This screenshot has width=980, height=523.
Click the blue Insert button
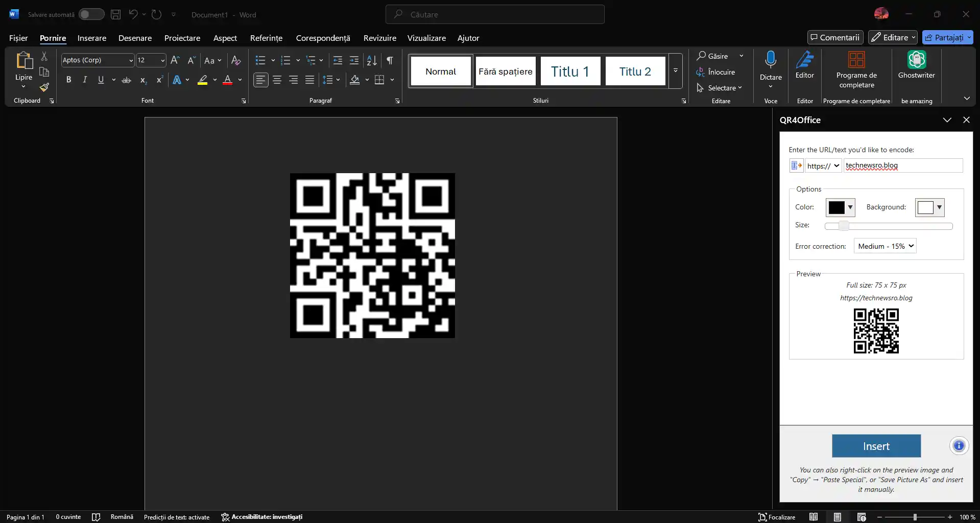click(x=876, y=446)
